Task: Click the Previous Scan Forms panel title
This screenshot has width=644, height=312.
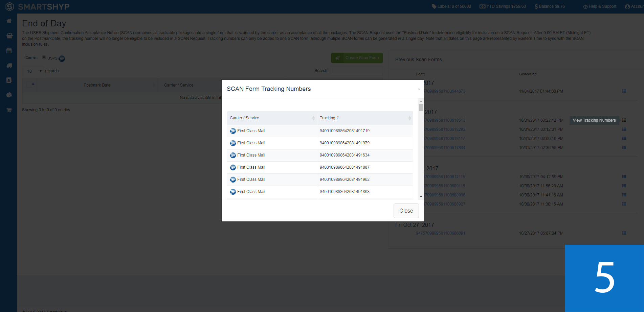Action: pyautogui.click(x=418, y=59)
